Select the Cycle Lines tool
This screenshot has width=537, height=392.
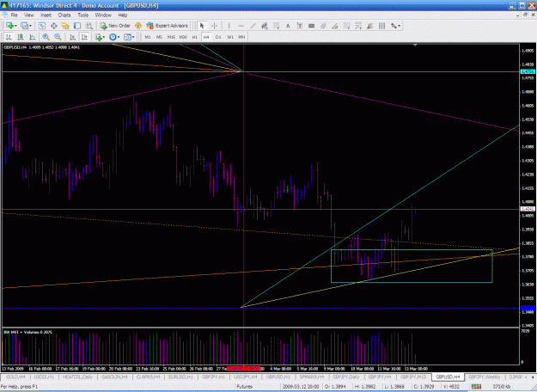381,26
